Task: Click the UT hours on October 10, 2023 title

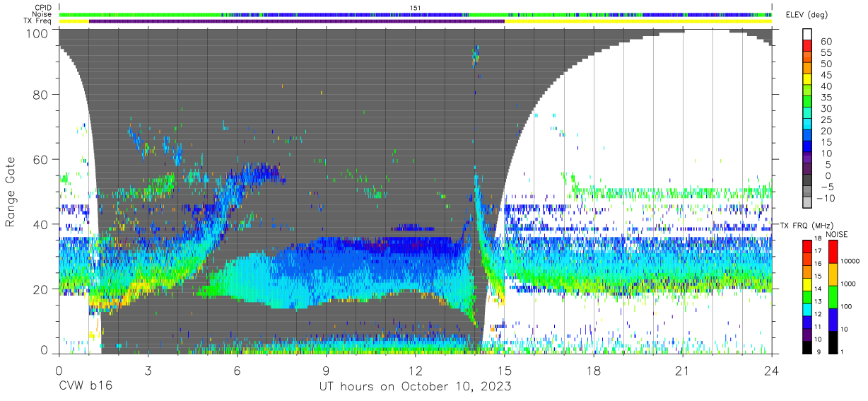Action: coord(415,386)
